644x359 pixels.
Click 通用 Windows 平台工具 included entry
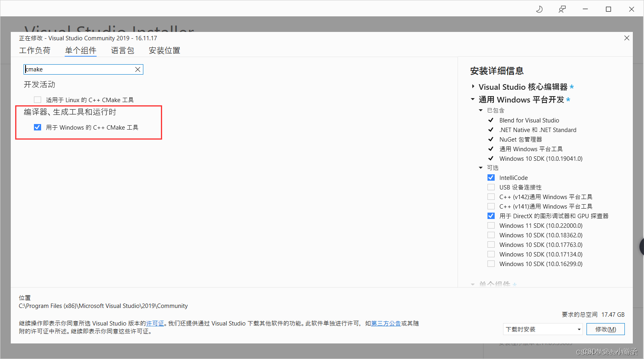click(531, 149)
